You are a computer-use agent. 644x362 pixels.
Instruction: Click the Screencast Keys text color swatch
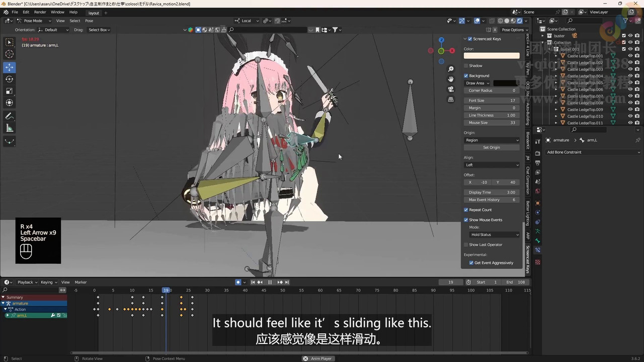click(492, 56)
